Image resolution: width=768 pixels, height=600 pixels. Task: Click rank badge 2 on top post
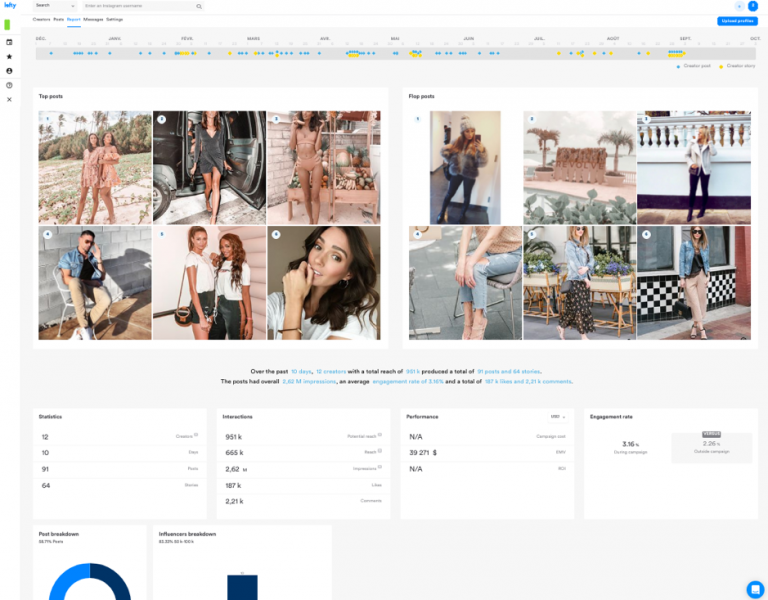tap(162, 119)
